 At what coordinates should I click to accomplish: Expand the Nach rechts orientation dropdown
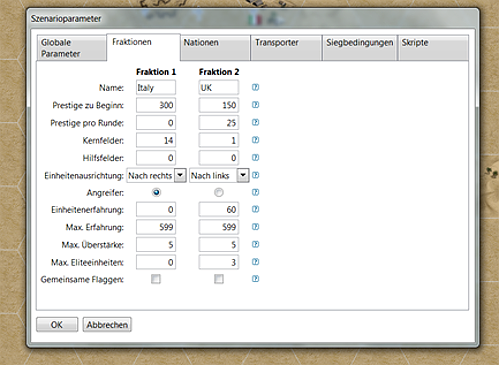tap(180, 175)
